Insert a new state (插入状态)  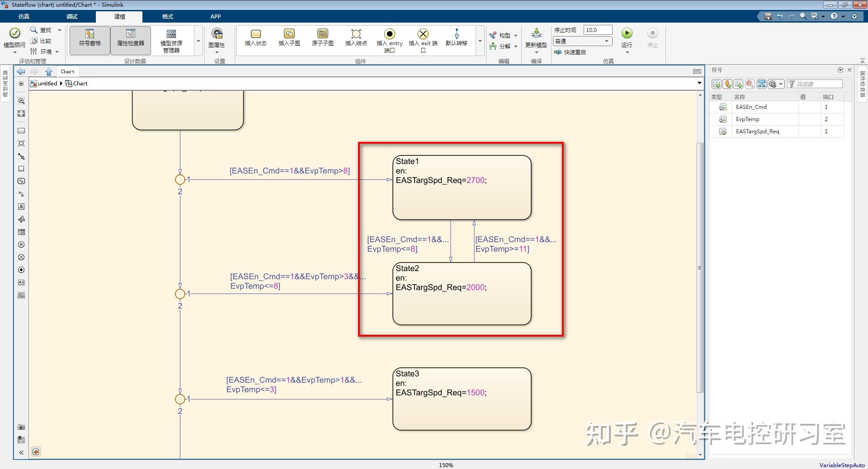coord(255,38)
